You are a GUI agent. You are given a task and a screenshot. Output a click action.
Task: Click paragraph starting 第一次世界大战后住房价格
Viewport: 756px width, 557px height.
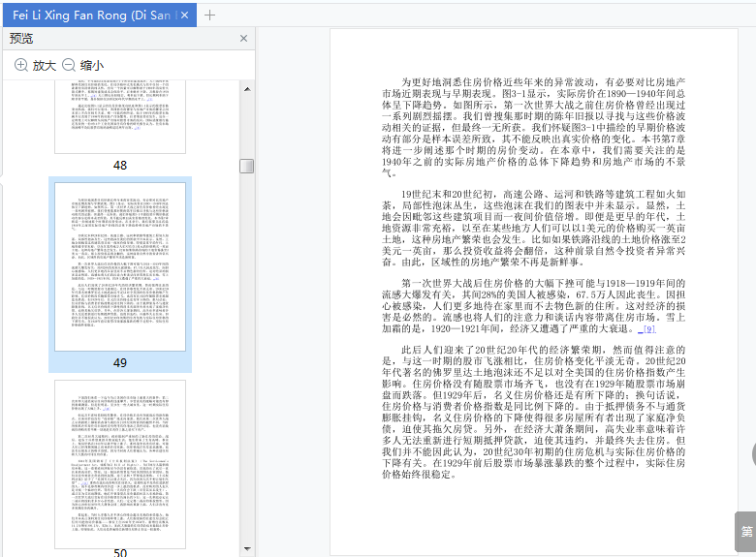pos(534,306)
